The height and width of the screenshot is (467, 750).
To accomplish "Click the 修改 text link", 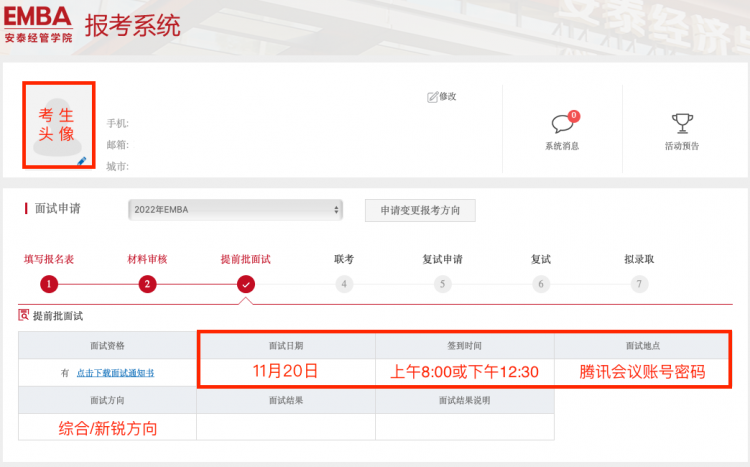I will [x=448, y=97].
